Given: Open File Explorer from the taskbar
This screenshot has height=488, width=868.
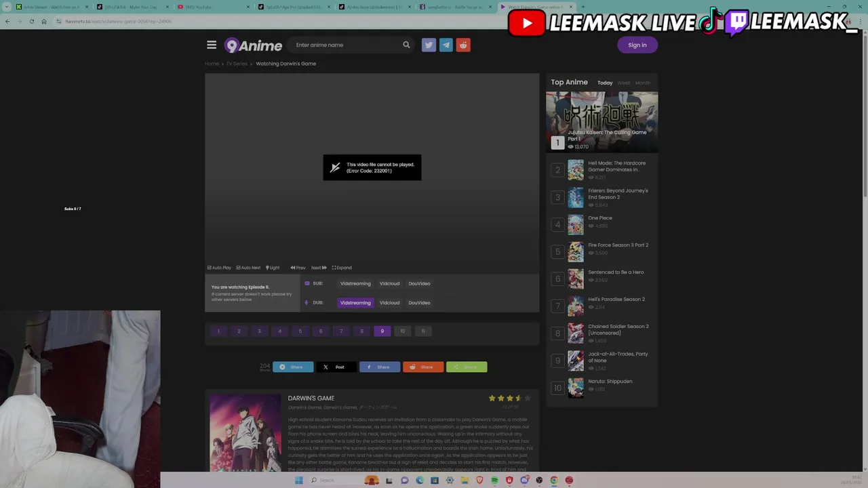Looking at the screenshot, I should pyautogui.click(x=465, y=481).
